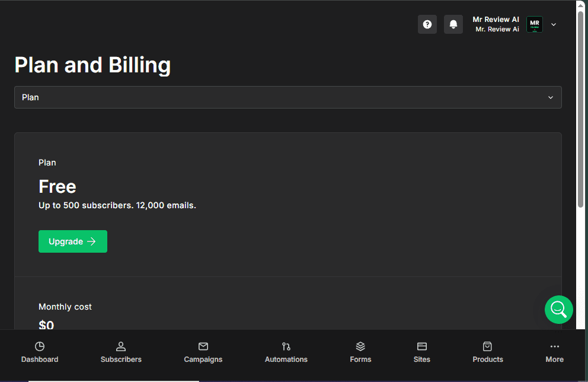Image resolution: width=588 pixels, height=382 pixels.
Task: Click the $0 monthly cost value
Action: tap(46, 324)
